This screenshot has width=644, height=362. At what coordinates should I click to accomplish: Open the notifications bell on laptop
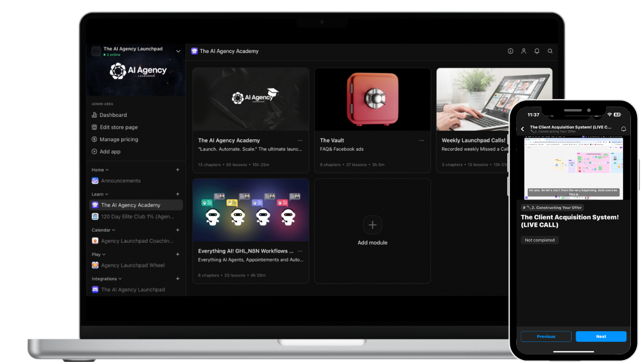537,51
